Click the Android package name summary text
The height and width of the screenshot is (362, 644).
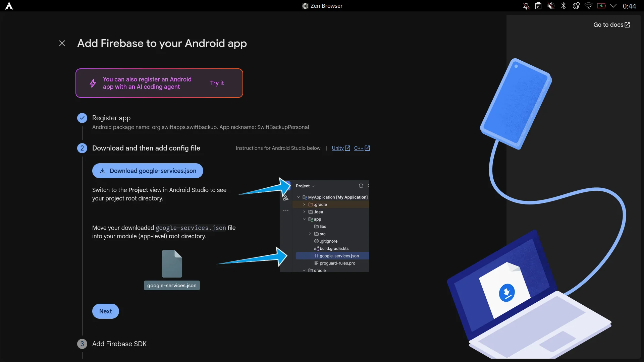tap(201, 127)
